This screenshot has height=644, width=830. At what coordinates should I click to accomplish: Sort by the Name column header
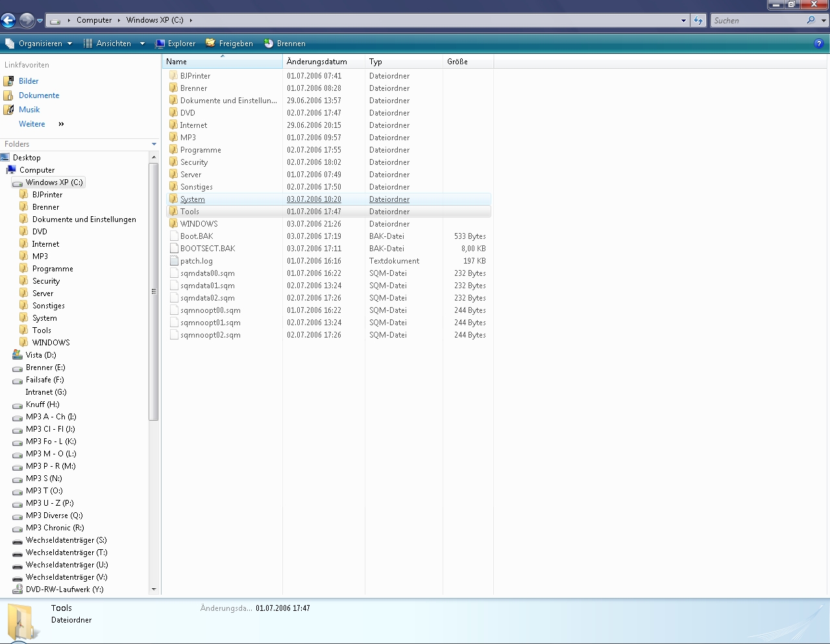222,62
